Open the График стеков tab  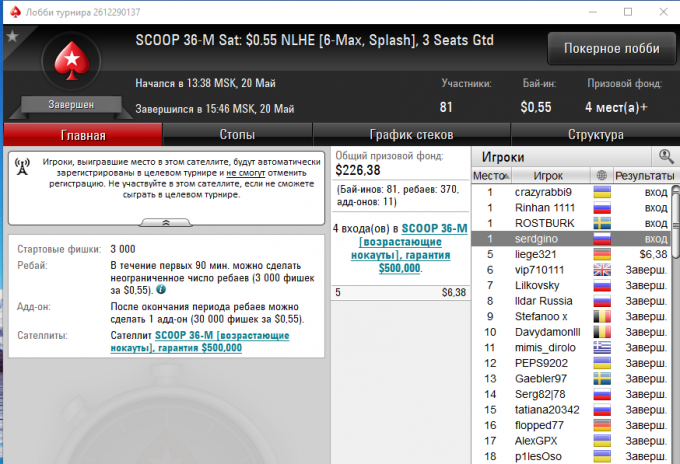[x=412, y=135]
